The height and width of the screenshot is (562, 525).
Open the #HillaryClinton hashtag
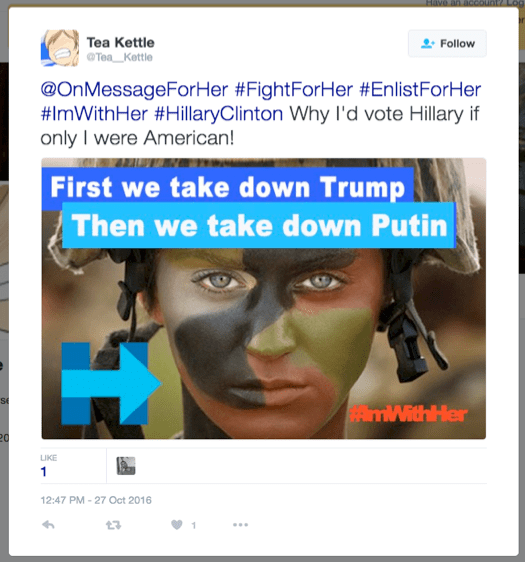(219, 114)
